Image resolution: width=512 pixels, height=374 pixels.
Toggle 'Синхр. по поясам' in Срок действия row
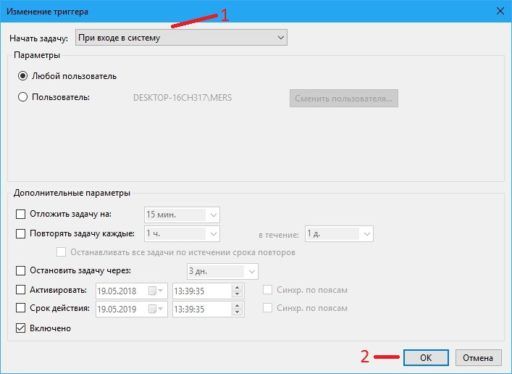click(x=268, y=308)
